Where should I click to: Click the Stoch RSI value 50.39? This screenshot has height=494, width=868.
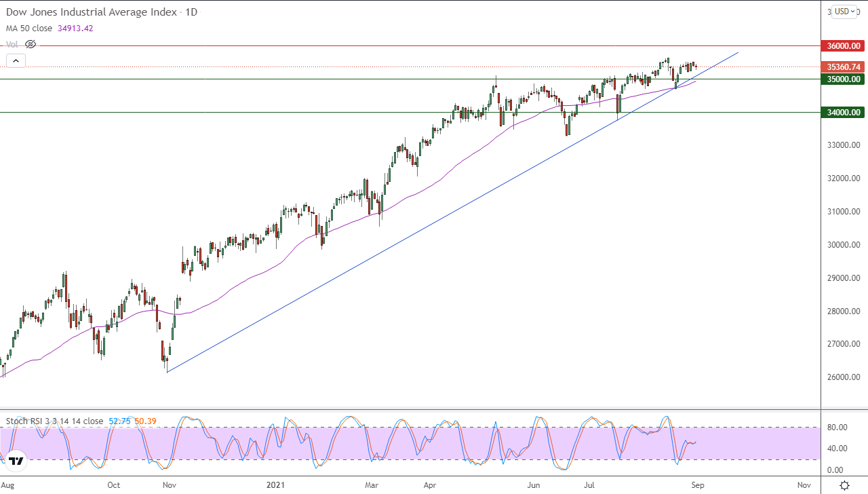145,421
